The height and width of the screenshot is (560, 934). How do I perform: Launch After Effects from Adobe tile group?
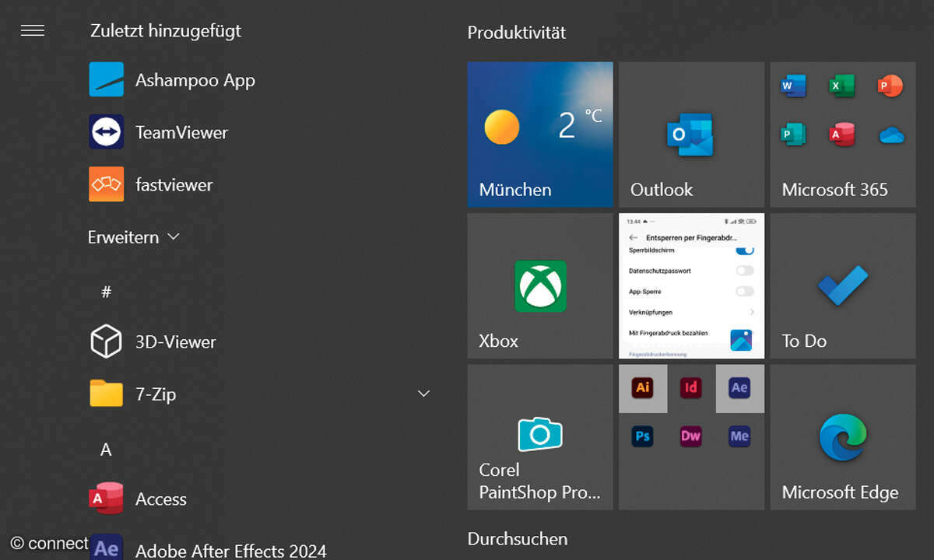[739, 388]
